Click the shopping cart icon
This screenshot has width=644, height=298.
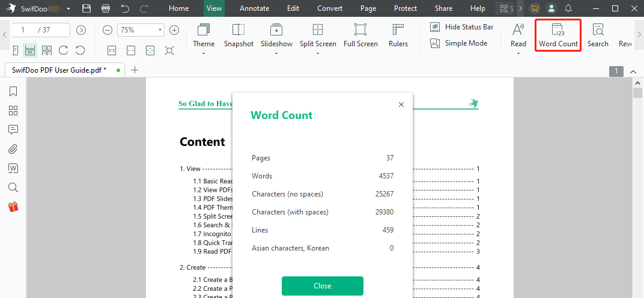[x=534, y=8]
